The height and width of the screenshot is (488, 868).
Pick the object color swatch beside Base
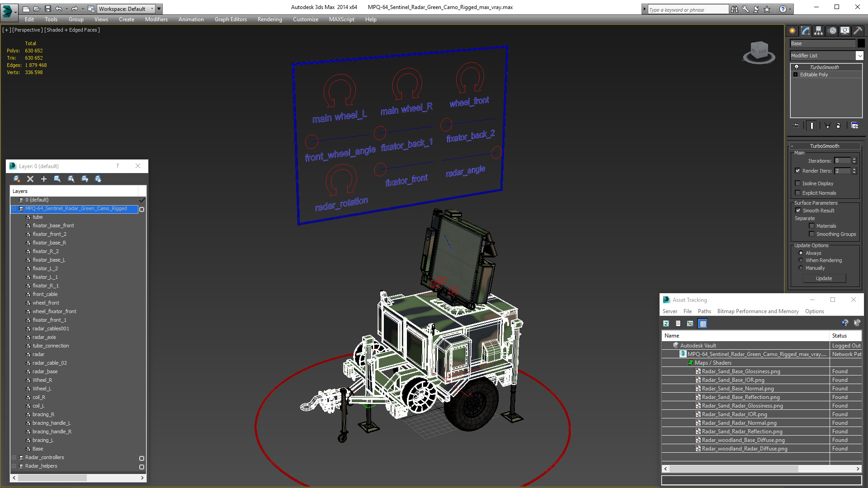[861, 43]
